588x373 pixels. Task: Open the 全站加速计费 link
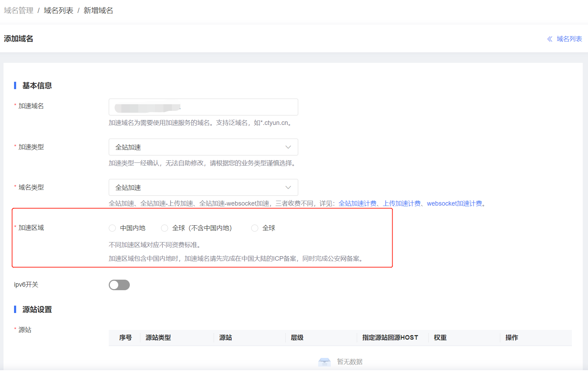(358, 204)
